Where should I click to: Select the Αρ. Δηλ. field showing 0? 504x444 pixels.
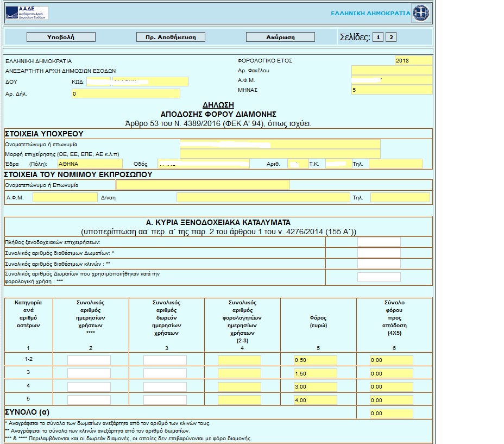(125, 93)
